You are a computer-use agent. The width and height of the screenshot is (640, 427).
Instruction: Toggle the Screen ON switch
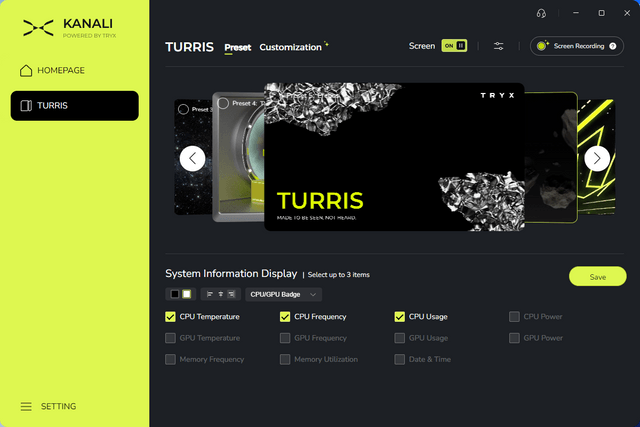pyautogui.click(x=454, y=46)
